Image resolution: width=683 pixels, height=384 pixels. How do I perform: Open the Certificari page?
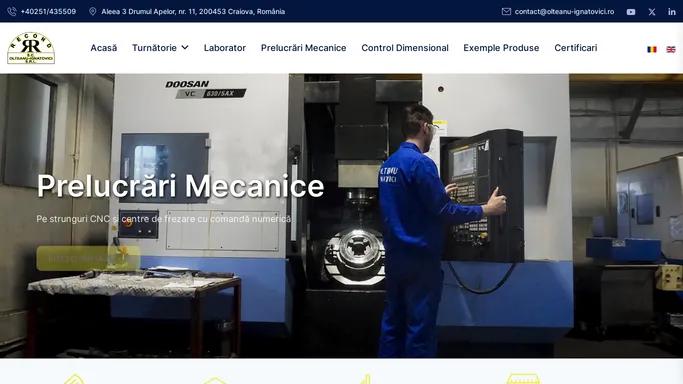coord(576,48)
